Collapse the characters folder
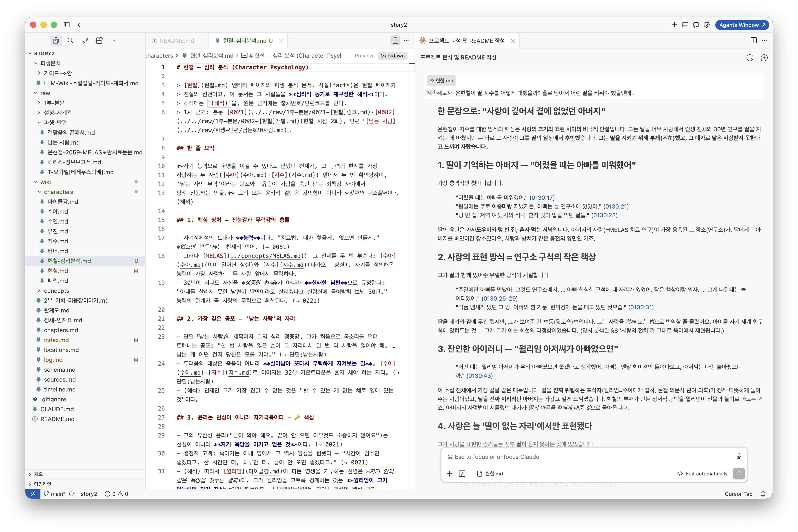Viewport: 798px width, 532px height. [x=58, y=192]
